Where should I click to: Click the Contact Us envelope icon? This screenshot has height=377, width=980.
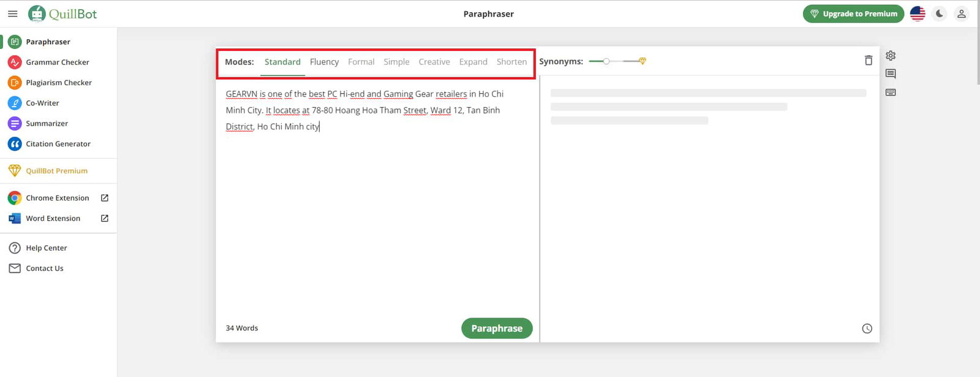coord(15,268)
